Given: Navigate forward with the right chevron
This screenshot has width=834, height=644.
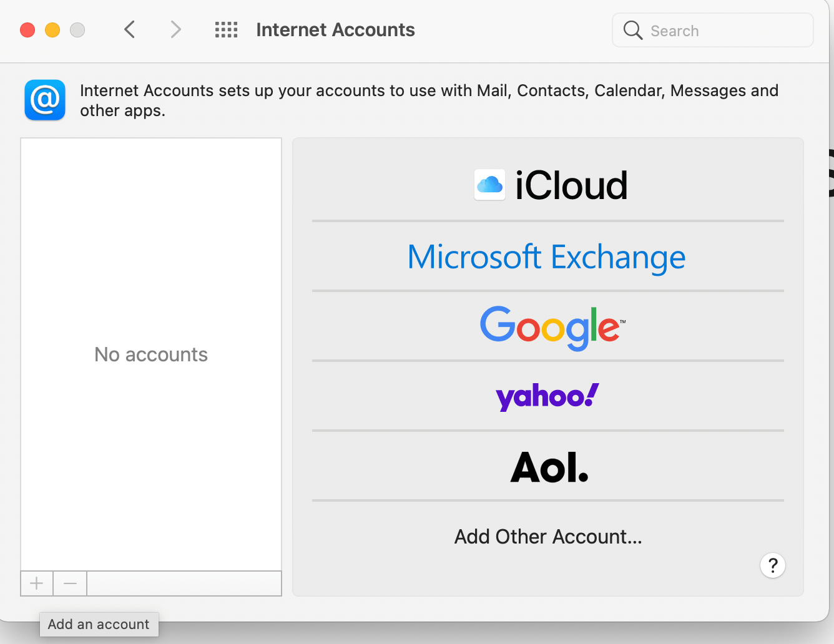Looking at the screenshot, I should point(175,29).
